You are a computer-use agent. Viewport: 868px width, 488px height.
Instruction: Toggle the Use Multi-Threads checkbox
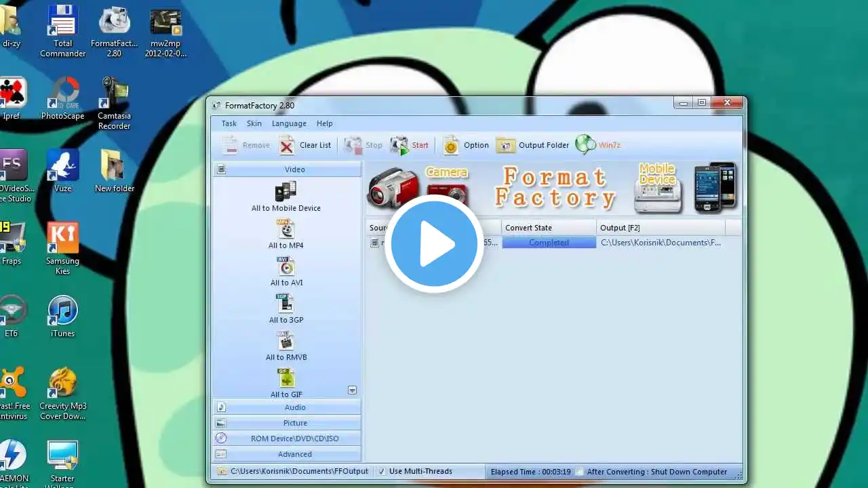[x=382, y=471]
